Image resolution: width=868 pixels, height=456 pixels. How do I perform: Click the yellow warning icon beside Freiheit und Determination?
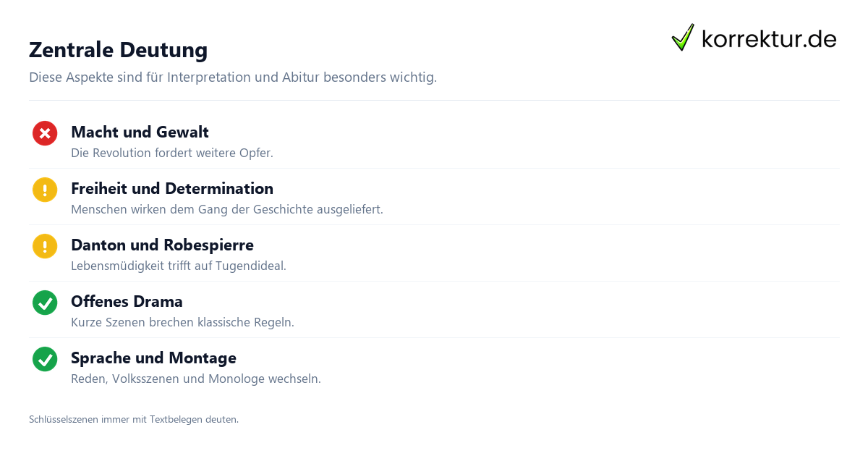pos(45,190)
